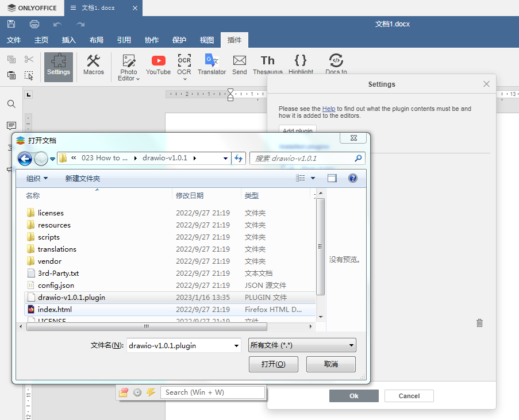Expand Photo Editor dropdown arrow
Viewport: 519px width, 420px height.
(138, 79)
